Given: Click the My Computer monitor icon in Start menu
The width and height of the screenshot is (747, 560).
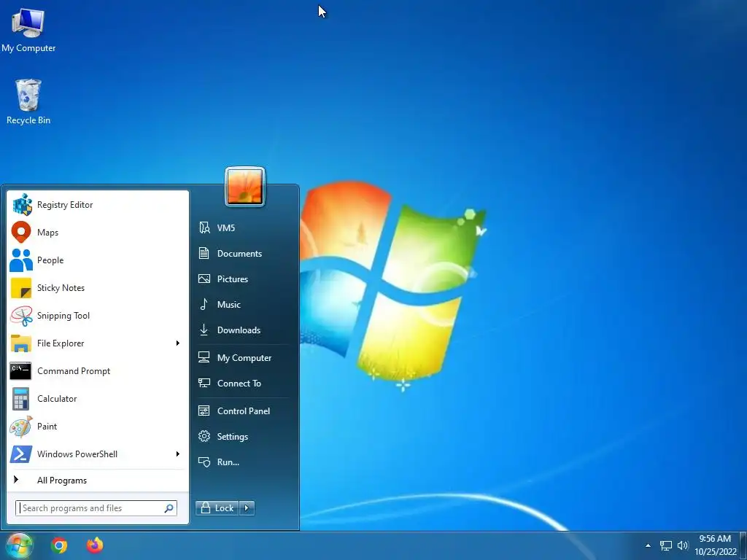Looking at the screenshot, I should coord(204,357).
